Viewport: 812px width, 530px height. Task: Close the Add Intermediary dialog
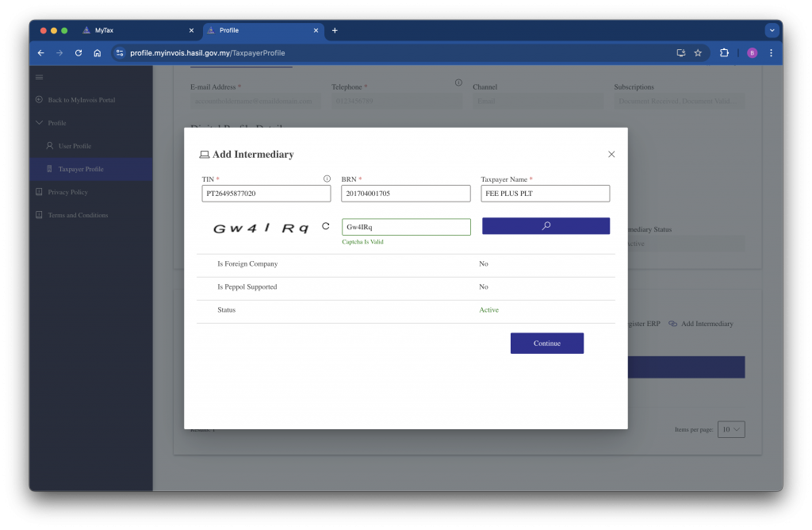(611, 154)
